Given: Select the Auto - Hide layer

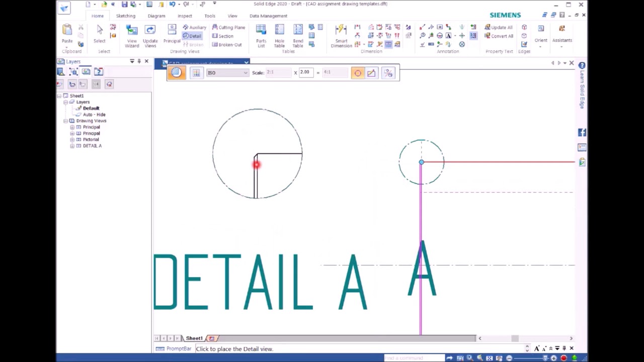Looking at the screenshot, I should click(x=94, y=115).
